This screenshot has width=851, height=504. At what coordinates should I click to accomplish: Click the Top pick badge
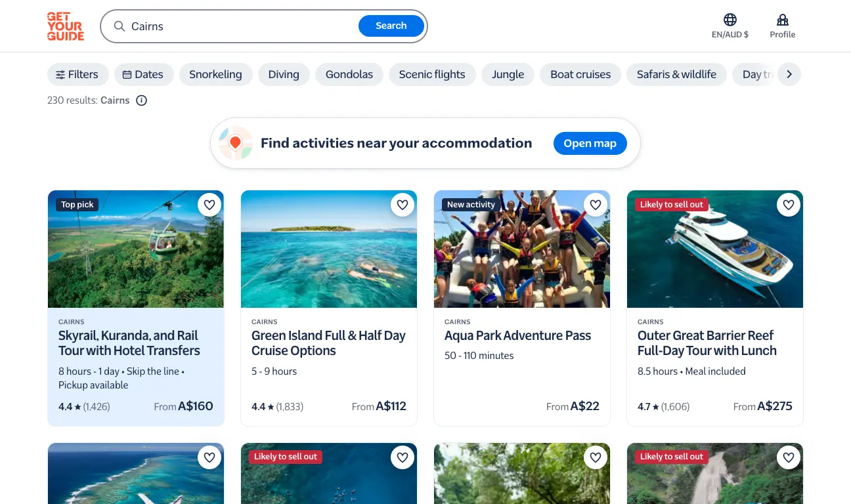pos(77,205)
